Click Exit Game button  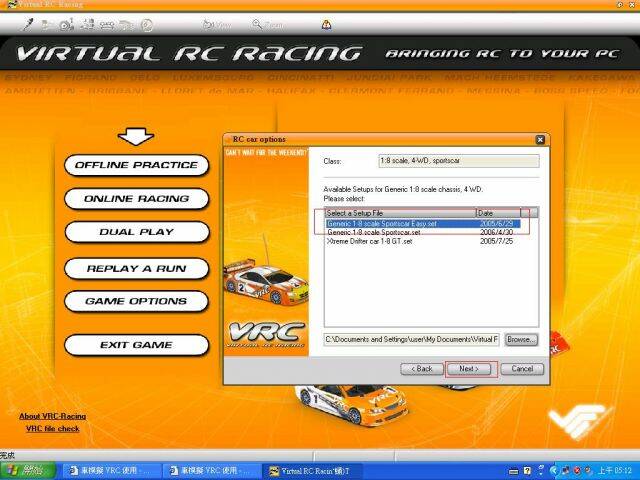[x=136, y=345]
